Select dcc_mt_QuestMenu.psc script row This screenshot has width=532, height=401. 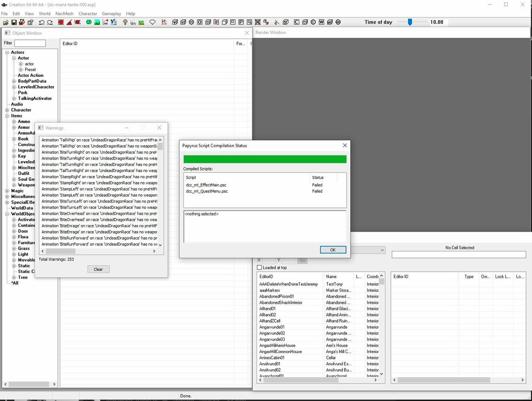click(x=265, y=191)
